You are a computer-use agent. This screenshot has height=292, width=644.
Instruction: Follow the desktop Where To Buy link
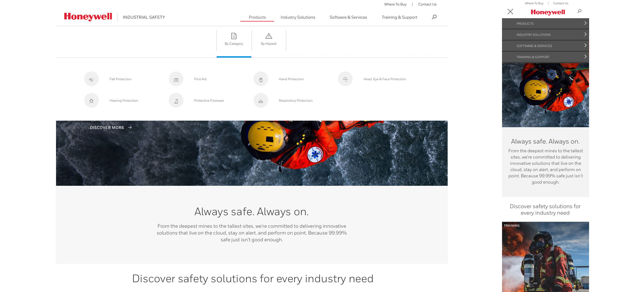tap(395, 4)
